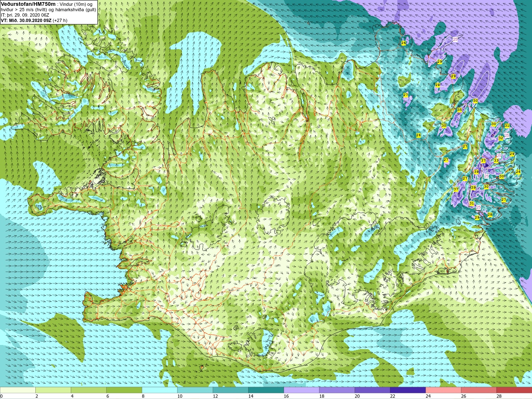
Task: Select the 14–16 m/s dark teal legend swatch
Action: click(x=266, y=390)
